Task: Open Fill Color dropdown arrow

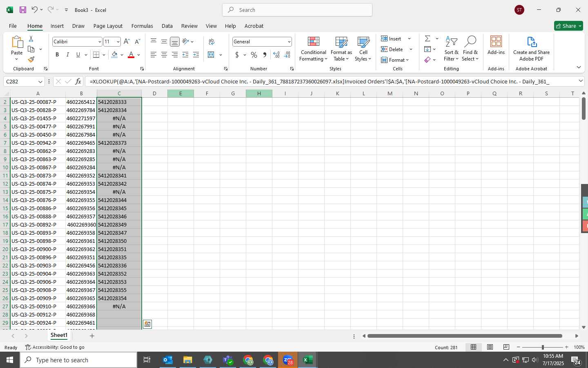Action: click(122, 55)
